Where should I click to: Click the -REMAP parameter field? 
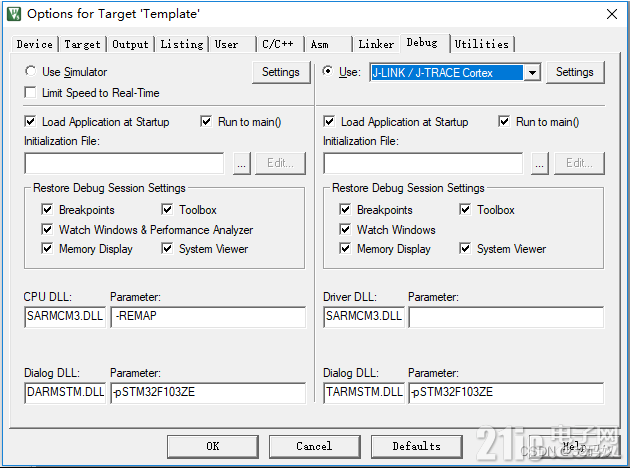208,317
